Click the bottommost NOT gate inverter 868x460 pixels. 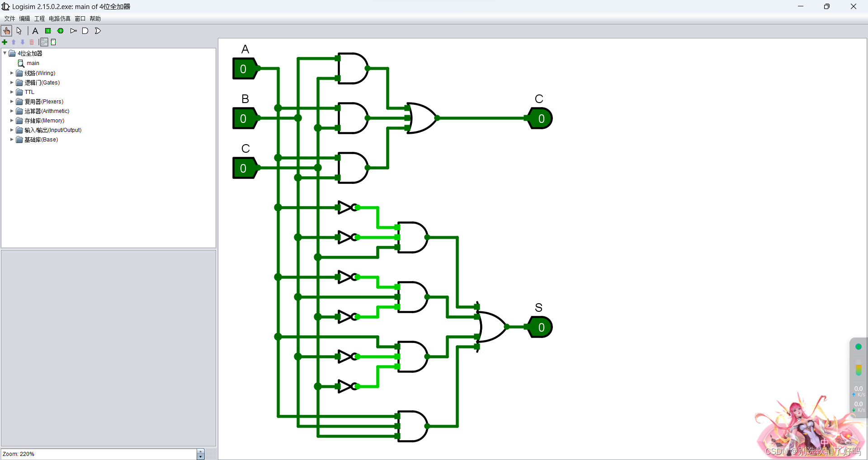(348, 386)
